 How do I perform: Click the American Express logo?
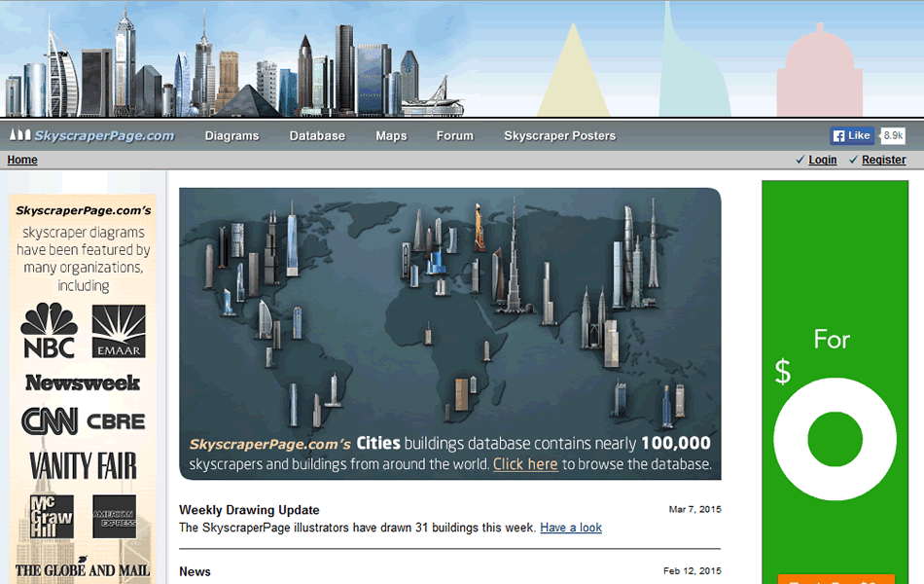(115, 517)
